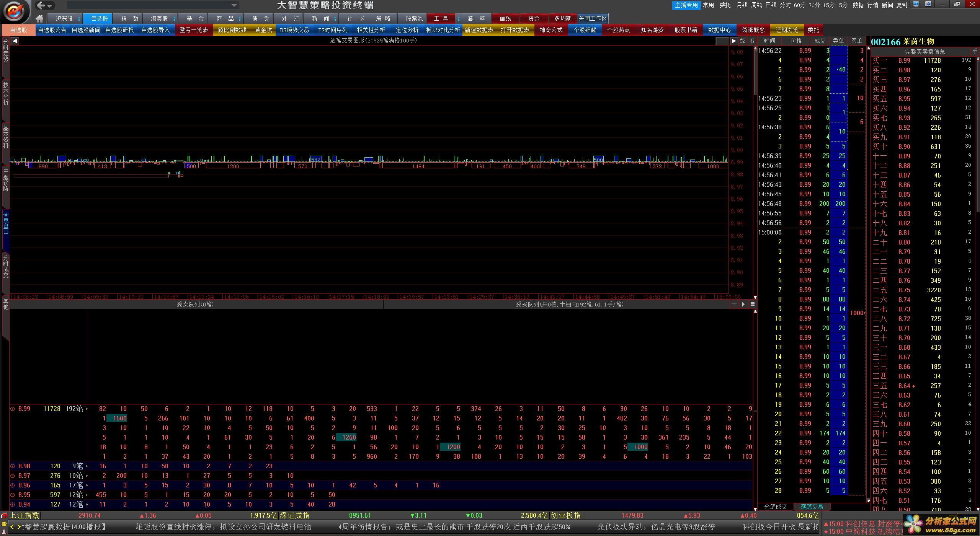Click the circled icon beside price 8.94
The image size is (980, 536).
pos(13,505)
